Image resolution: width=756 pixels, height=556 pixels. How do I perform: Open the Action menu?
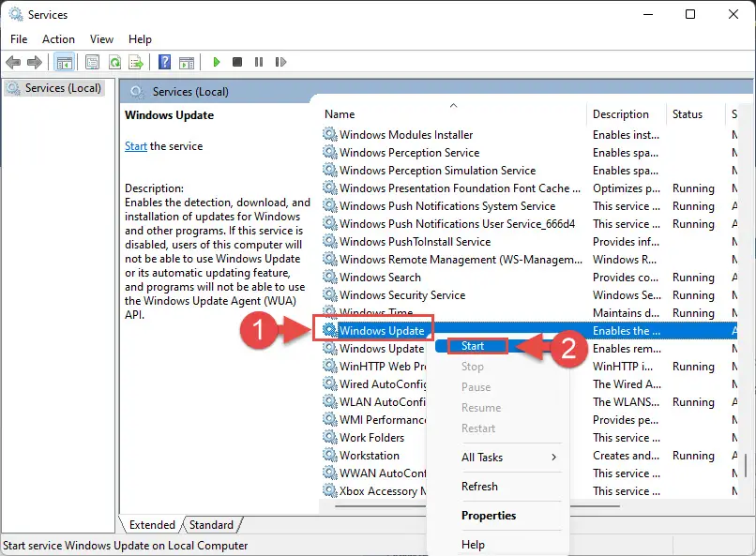58,39
